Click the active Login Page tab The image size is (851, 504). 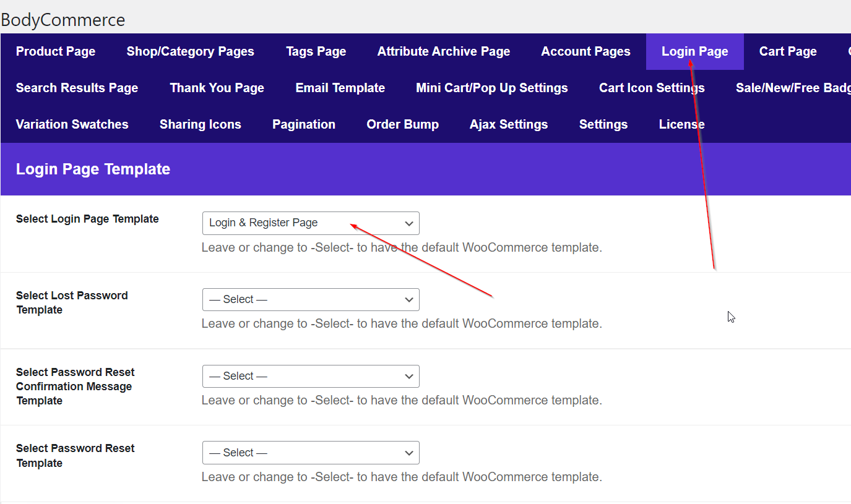tap(694, 51)
